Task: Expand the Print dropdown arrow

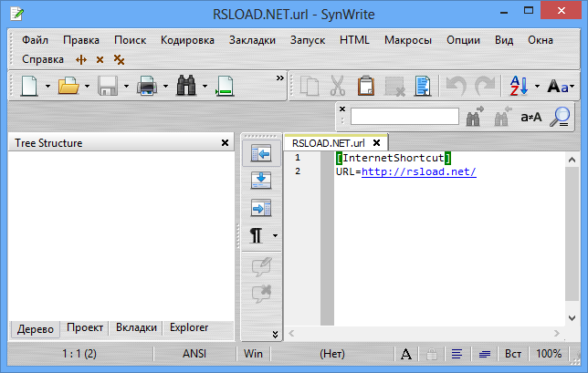Action: (166, 87)
